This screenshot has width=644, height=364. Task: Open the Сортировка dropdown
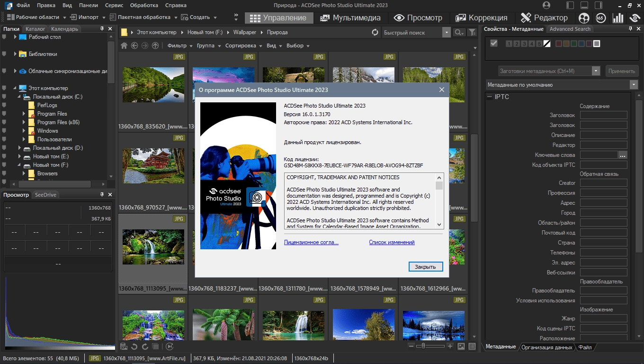[x=243, y=45]
